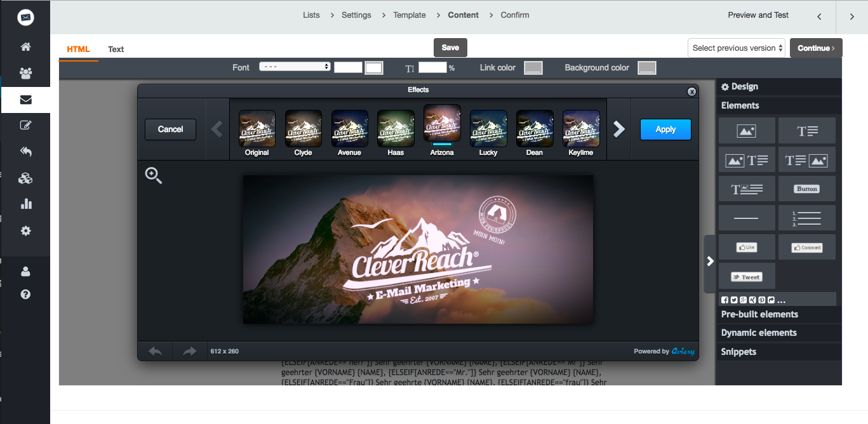Switch to the HTML tab

click(x=79, y=50)
